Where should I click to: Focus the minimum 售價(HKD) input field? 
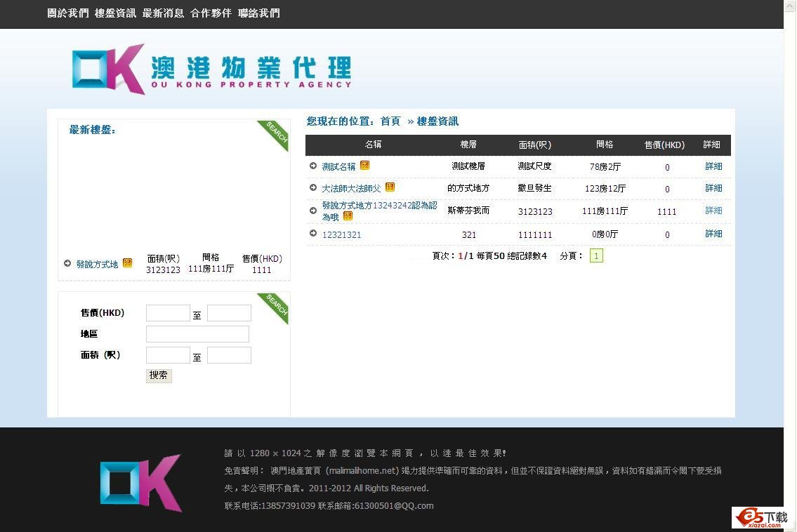pyautogui.click(x=169, y=313)
